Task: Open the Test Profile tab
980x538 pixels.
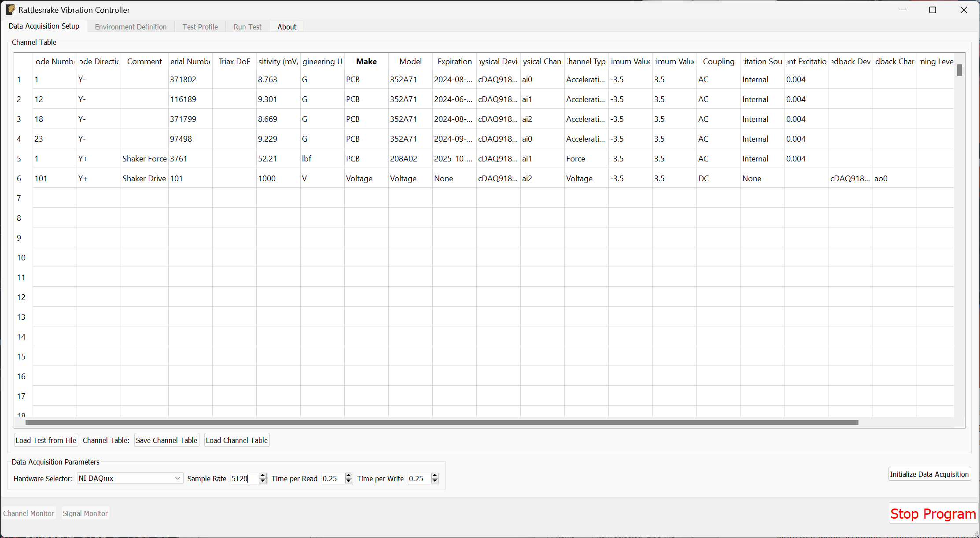Action: [200, 26]
